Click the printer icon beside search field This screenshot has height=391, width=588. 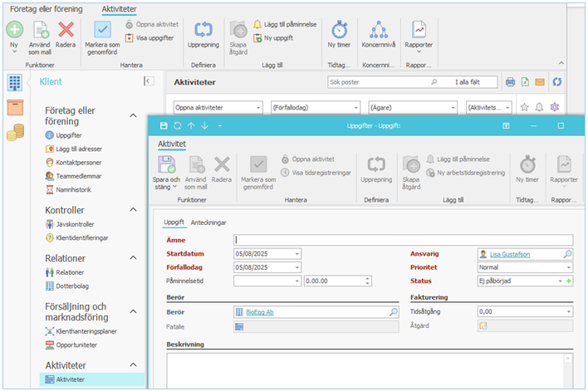[510, 81]
